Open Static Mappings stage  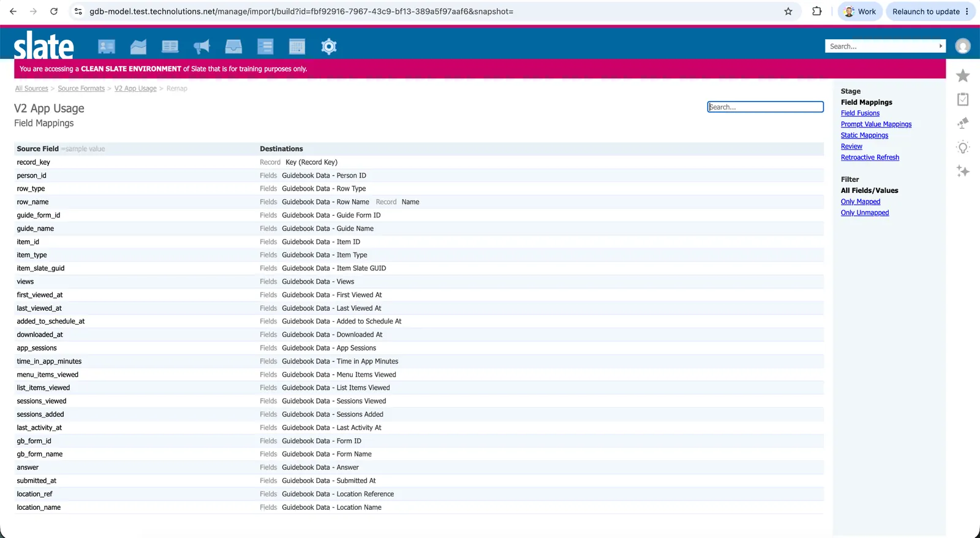[864, 135]
